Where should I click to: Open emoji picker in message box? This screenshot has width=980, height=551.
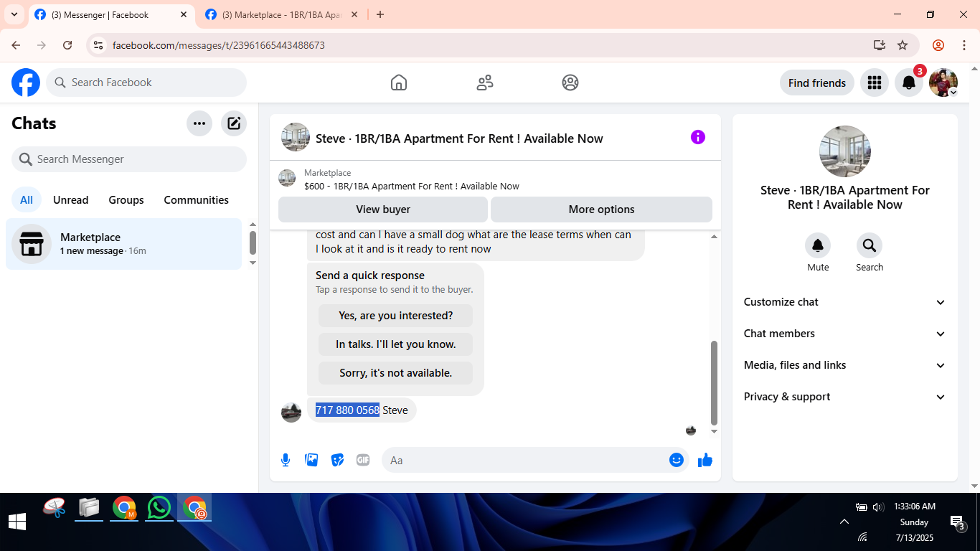pos(677,460)
